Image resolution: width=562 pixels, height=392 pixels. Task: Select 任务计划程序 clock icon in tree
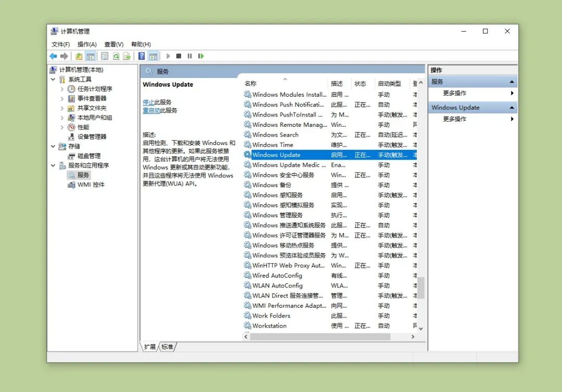click(71, 89)
